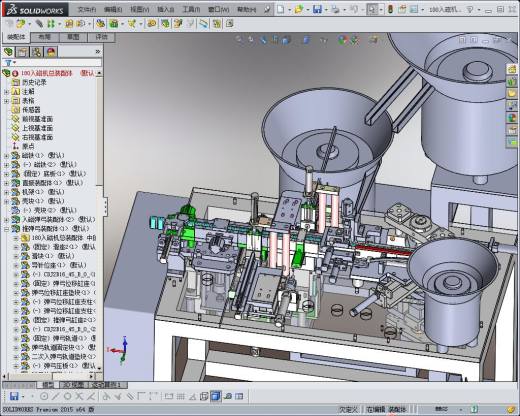
Task: Click the Rebuild traffic light icon
Action: pyautogui.click(x=391, y=9)
